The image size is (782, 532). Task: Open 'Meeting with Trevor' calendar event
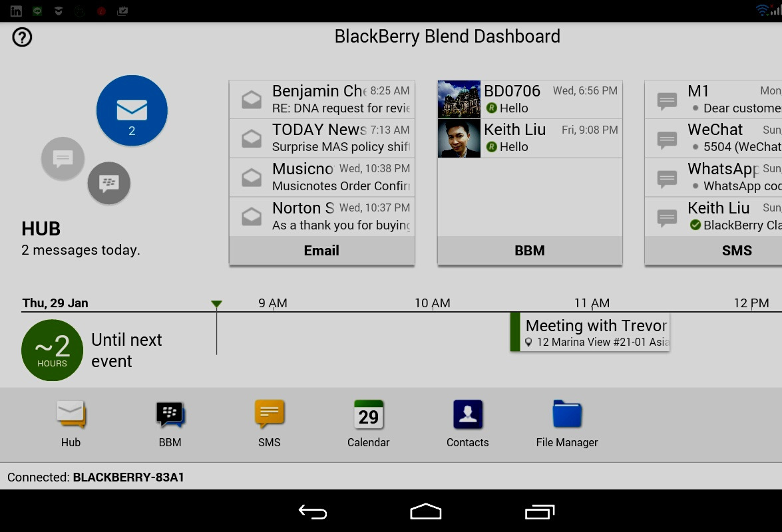click(x=590, y=332)
